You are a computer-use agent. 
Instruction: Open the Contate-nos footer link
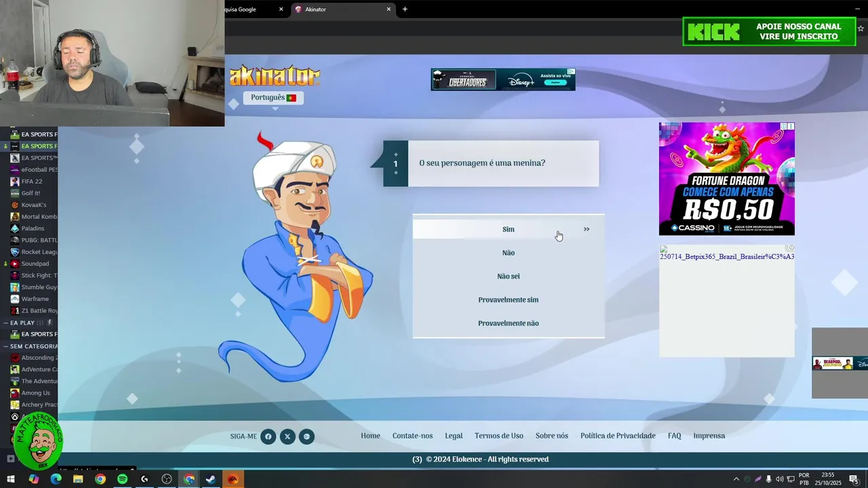pyautogui.click(x=412, y=436)
